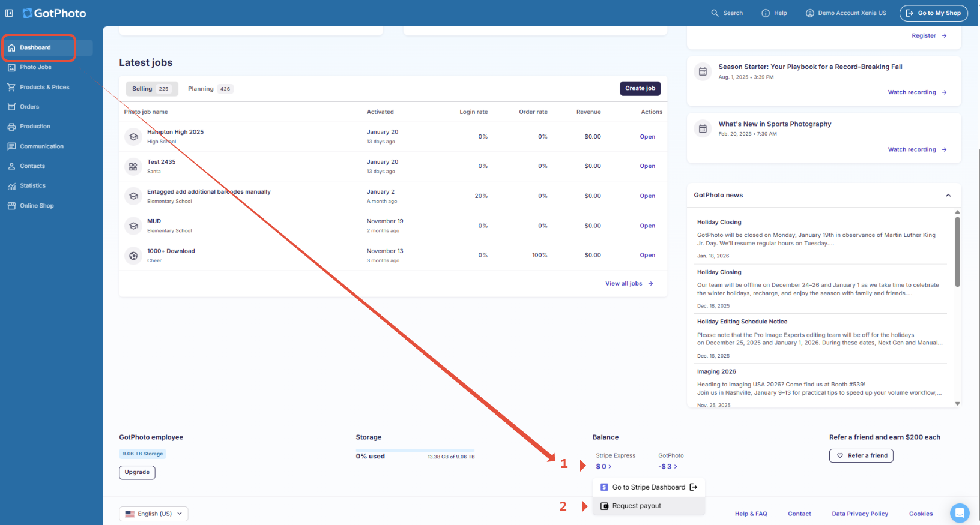The image size is (980, 525).
Task: Click the Search magnifier icon
Action: [x=715, y=13]
